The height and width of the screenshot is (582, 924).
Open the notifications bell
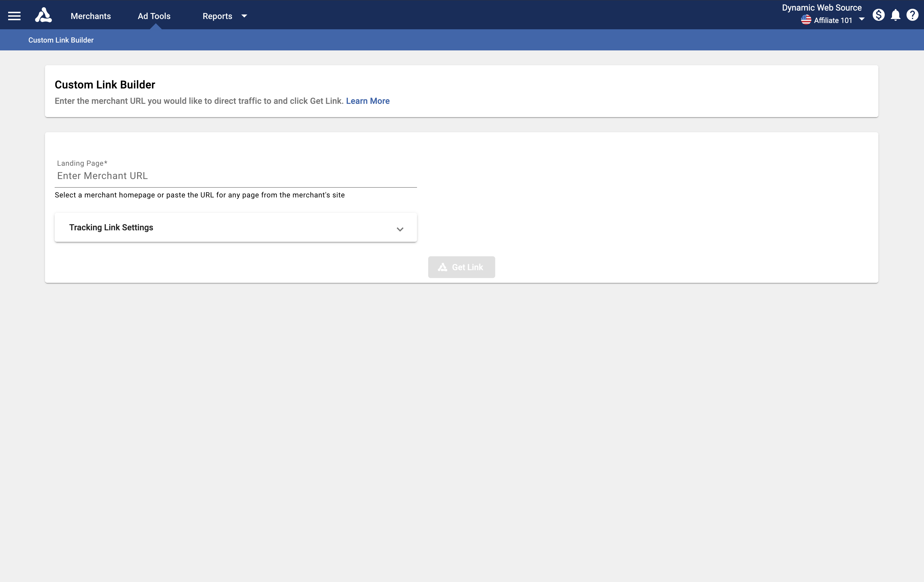(895, 15)
